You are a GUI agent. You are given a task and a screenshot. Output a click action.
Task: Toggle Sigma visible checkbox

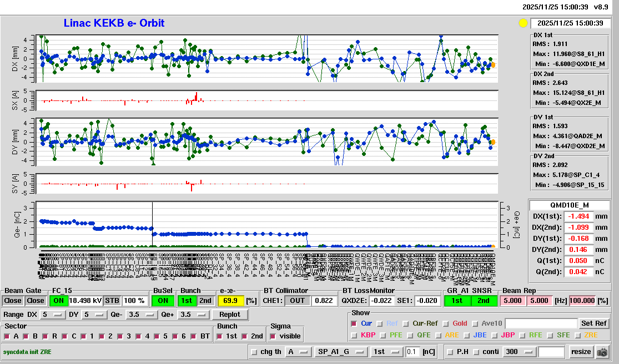point(273,336)
